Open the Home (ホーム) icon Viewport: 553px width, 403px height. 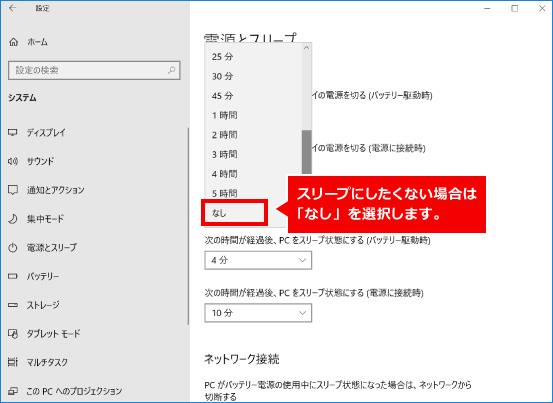tap(13, 42)
